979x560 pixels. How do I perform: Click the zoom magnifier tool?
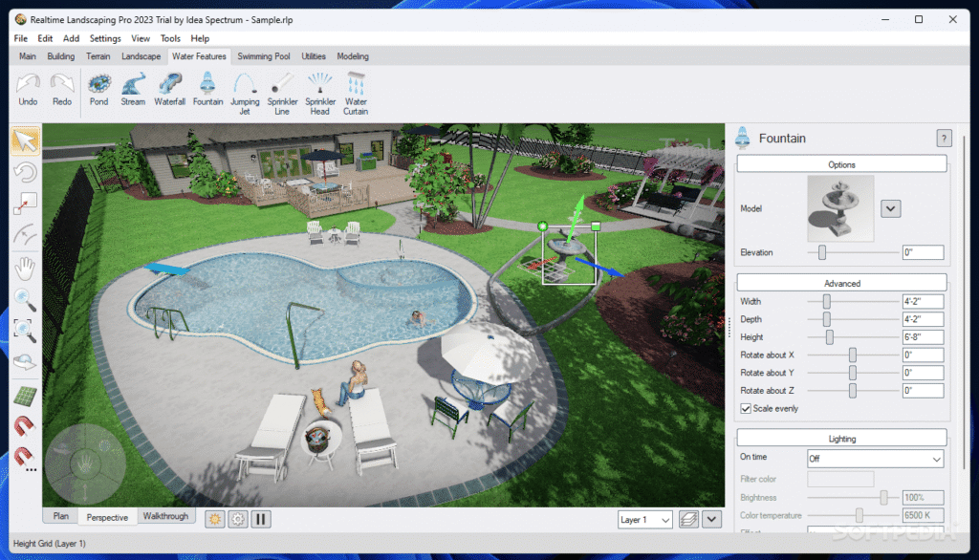(25, 300)
